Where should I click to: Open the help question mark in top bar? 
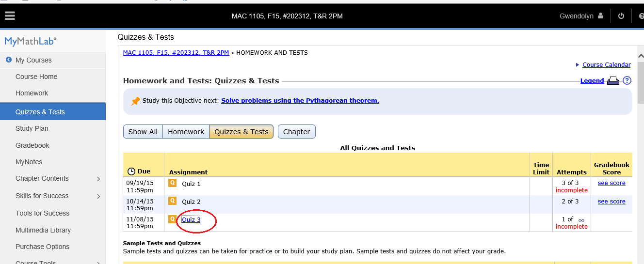641,16
